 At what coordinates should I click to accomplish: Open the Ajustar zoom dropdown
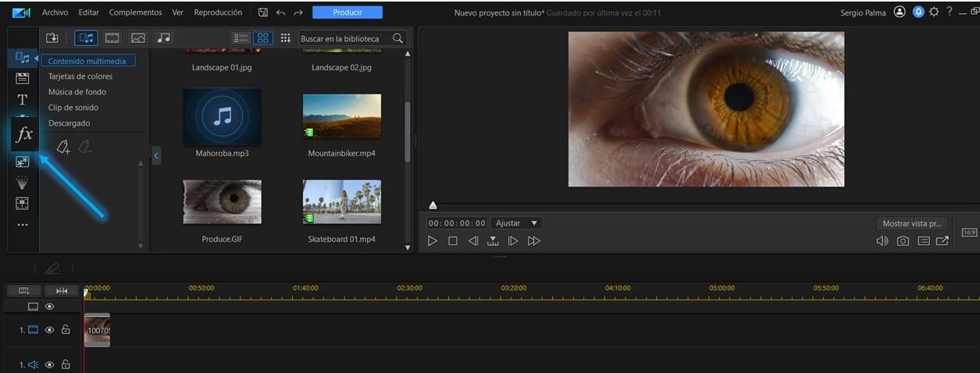coord(515,223)
